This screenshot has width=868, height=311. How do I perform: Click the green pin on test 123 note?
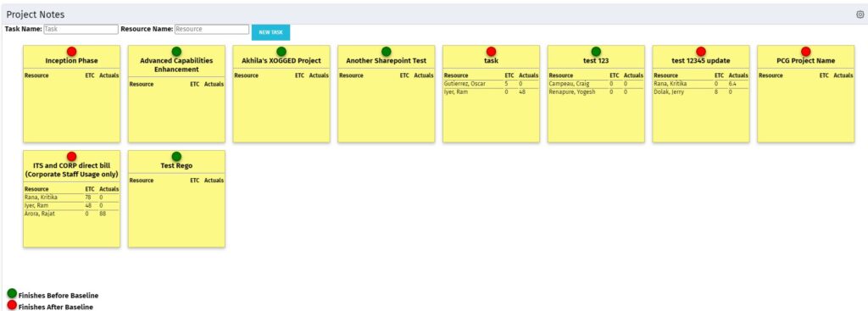click(596, 52)
